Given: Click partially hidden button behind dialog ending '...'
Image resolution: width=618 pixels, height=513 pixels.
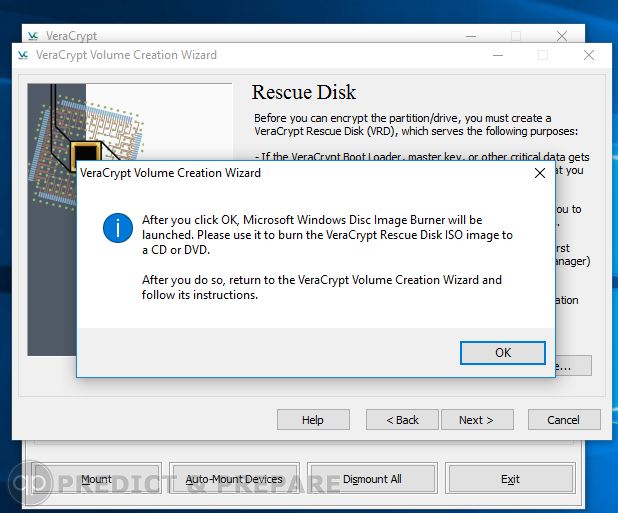Looking at the screenshot, I should click(573, 366).
